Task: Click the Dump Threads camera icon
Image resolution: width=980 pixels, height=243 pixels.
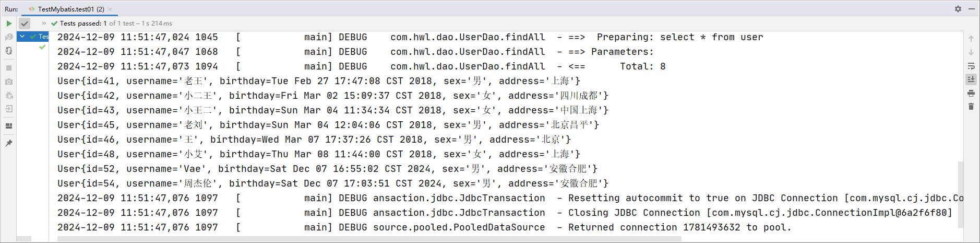Action: 9,82
